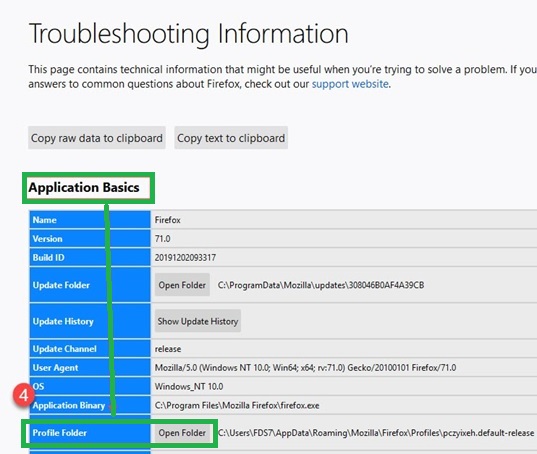
Task: Click Copy raw data to clipboard button
Action: 97,138
